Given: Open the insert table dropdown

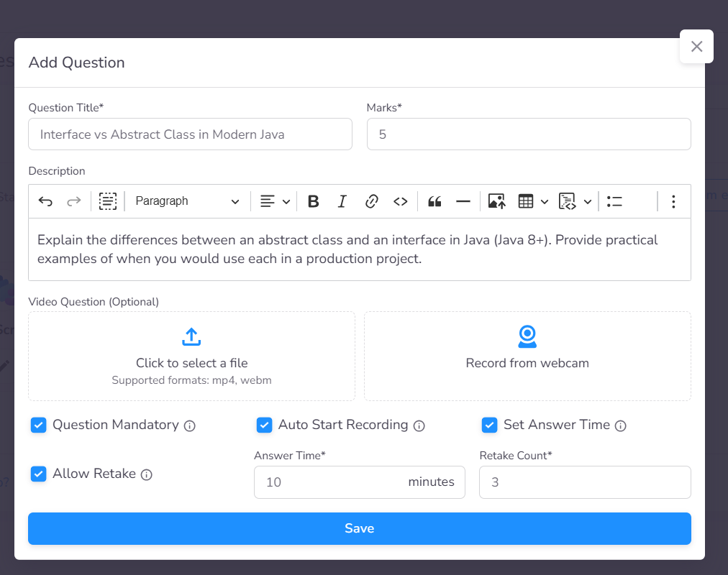Looking at the screenshot, I should (x=533, y=201).
